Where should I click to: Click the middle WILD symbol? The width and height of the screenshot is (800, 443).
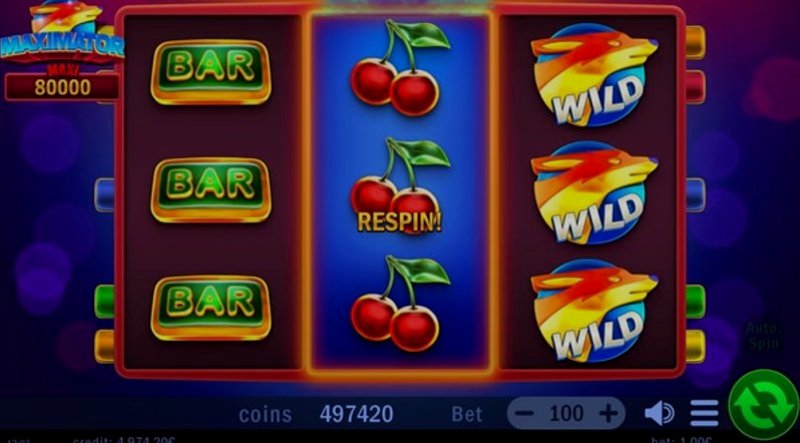coord(594,192)
